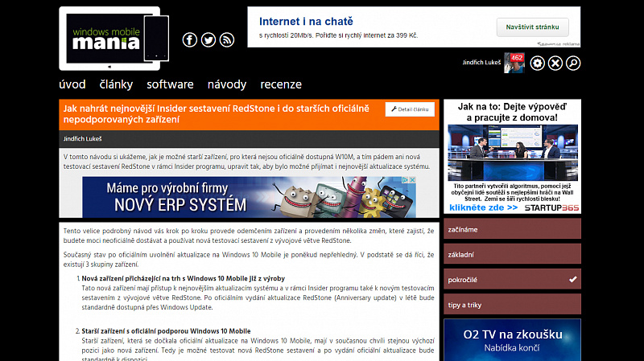Close the ERP banner ad X icon

pyautogui.click(x=412, y=180)
